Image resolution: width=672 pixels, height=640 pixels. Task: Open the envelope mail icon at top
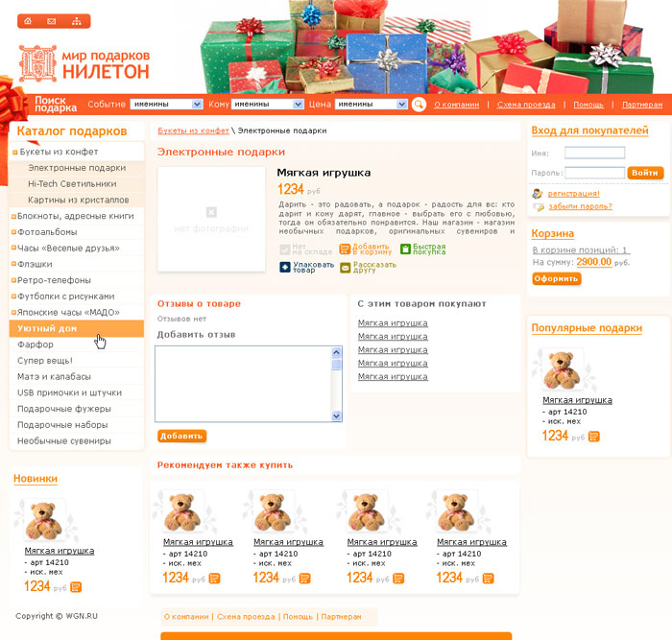coord(52,21)
